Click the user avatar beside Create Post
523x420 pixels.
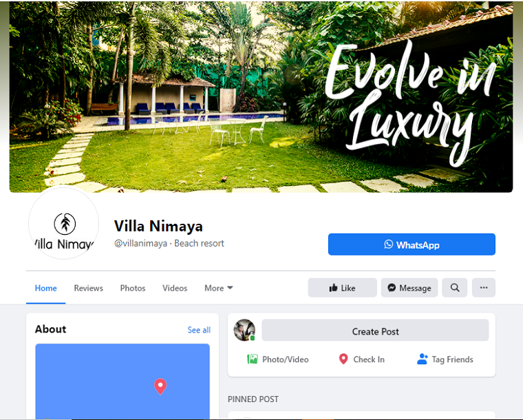coord(244,330)
